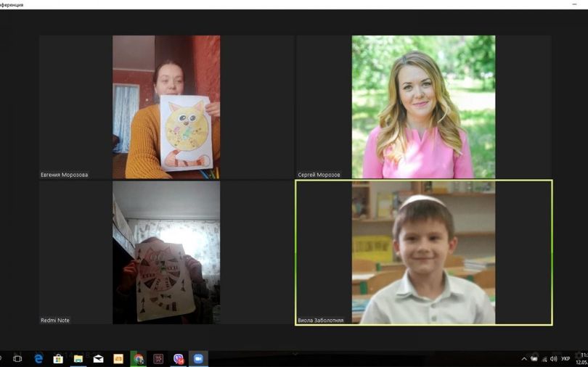Select Виола Заболотняя's highlighted video tile
Image resolution: width=588 pixels, height=367 pixels.
point(423,252)
